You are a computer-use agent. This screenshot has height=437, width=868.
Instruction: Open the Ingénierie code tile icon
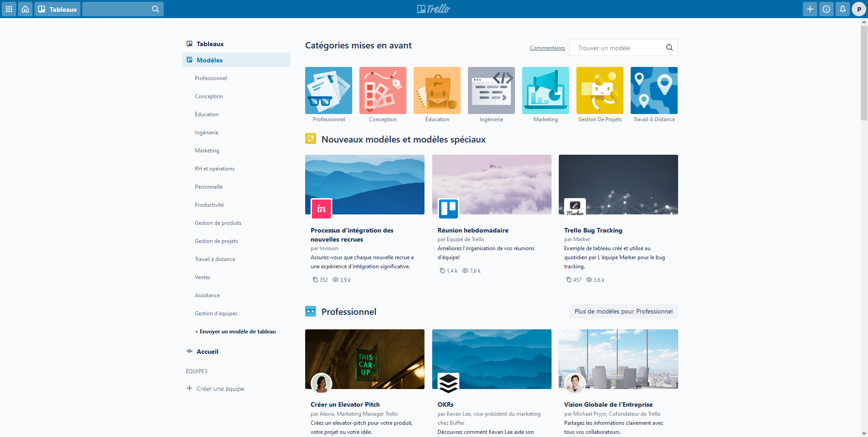(491, 90)
